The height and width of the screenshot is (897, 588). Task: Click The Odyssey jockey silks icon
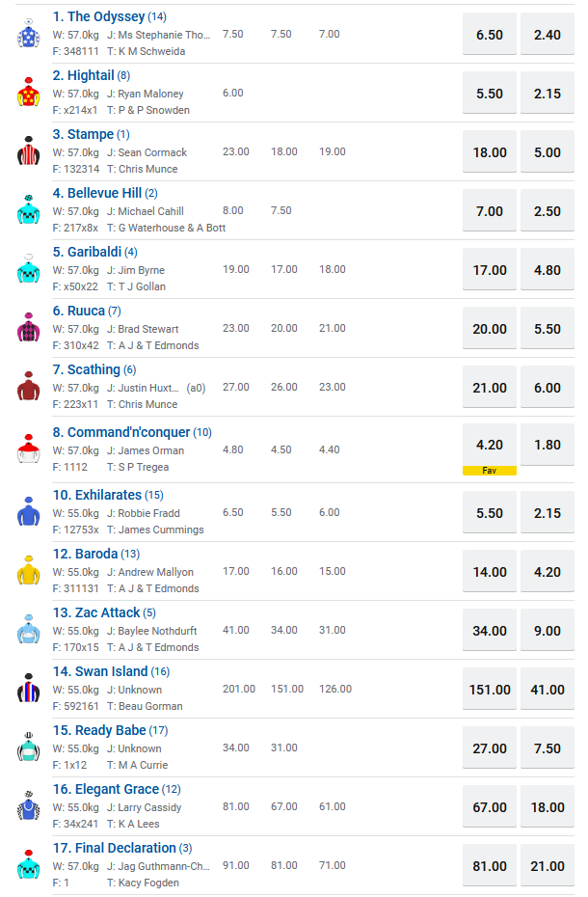tap(27, 34)
